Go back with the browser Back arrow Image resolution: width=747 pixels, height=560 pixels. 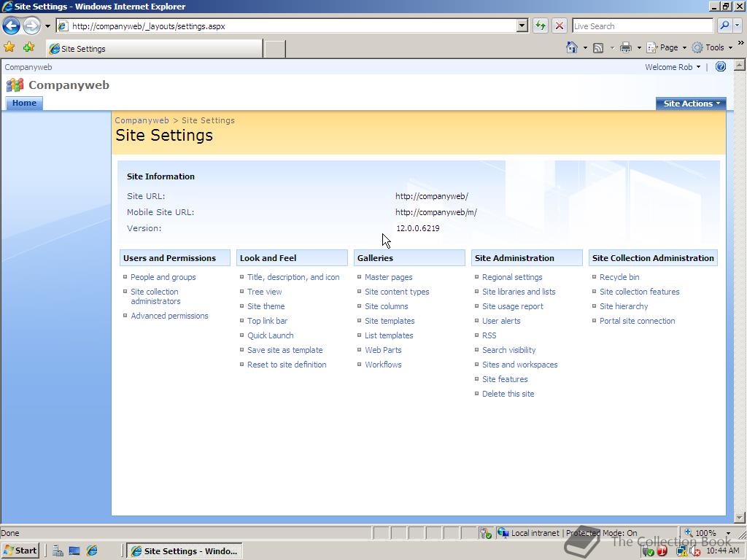tap(12, 26)
